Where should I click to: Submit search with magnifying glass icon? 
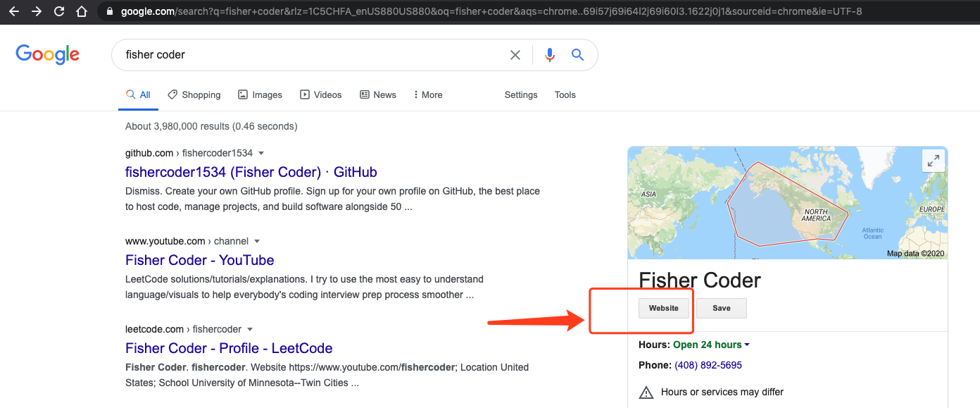(578, 55)
